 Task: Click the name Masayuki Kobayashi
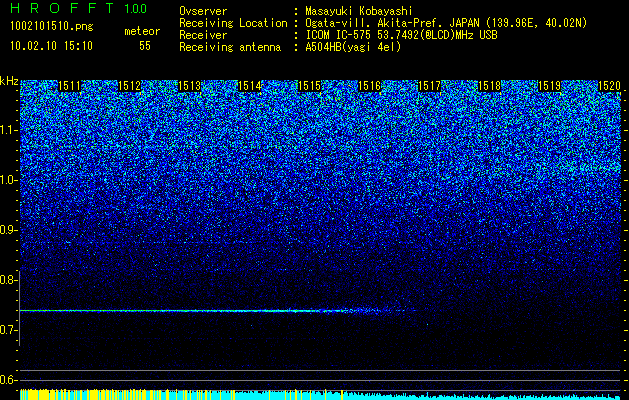(x=359, y=11)
